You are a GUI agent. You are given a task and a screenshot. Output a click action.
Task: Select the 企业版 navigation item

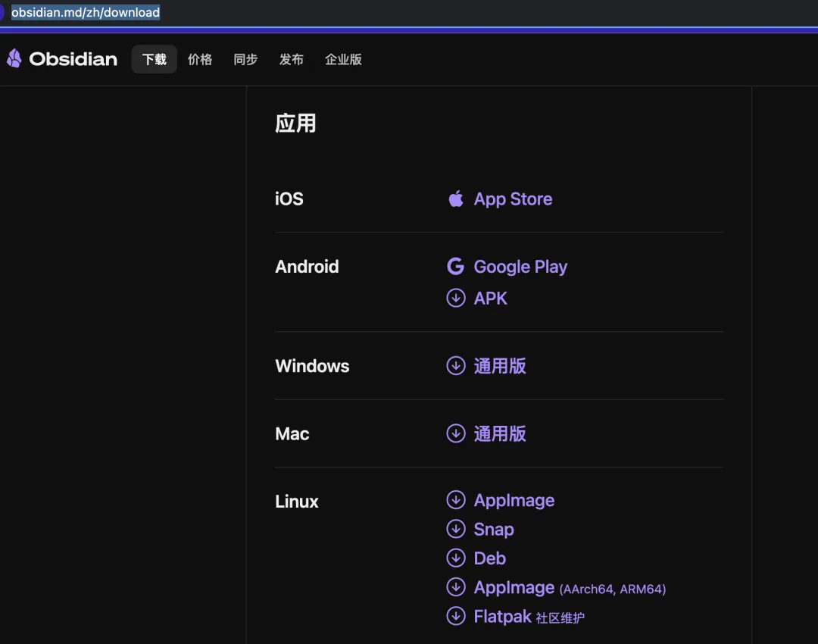pos(343,59)
